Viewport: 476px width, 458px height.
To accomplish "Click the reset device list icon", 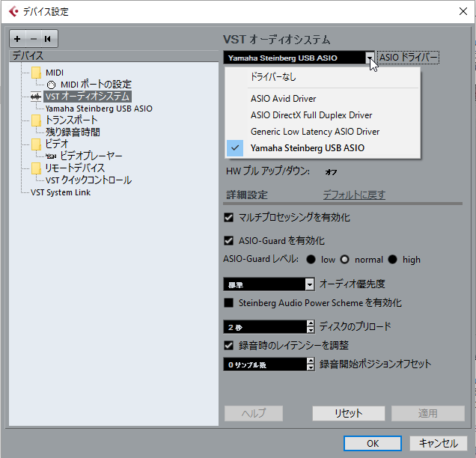I will coord(47,38).
